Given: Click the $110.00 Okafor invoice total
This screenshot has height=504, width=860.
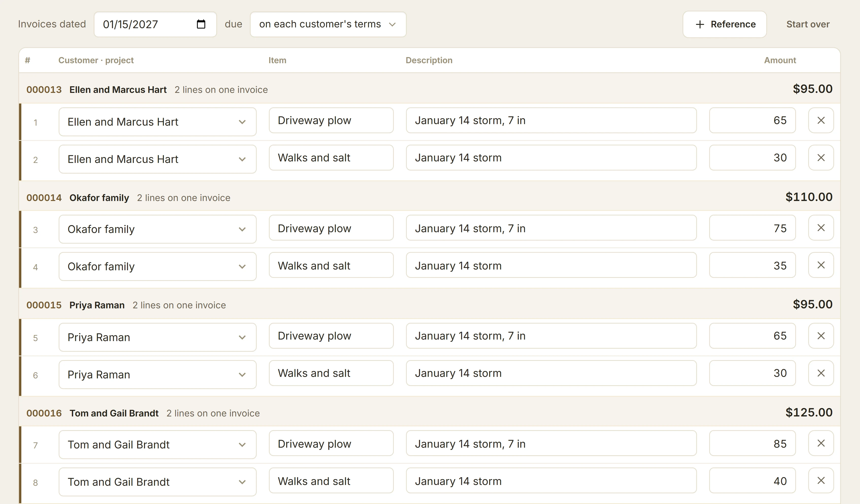Looking at the screenshot, I should coord(809,197).
